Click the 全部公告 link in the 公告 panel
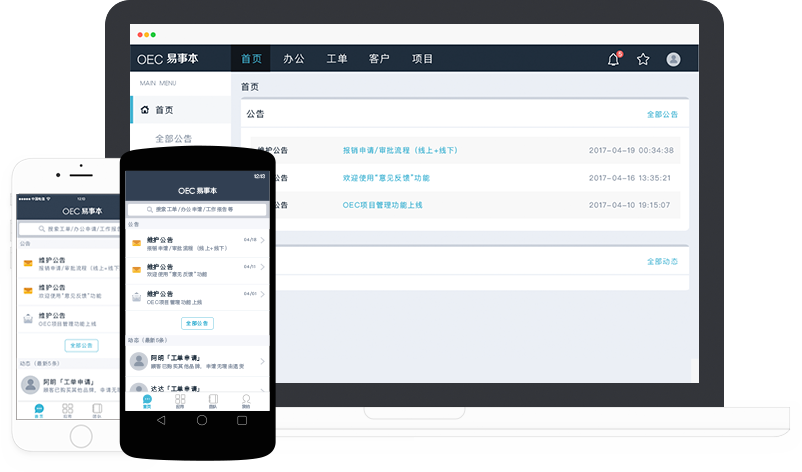Viewport: 802px width, 472px height. click(662, 115)
